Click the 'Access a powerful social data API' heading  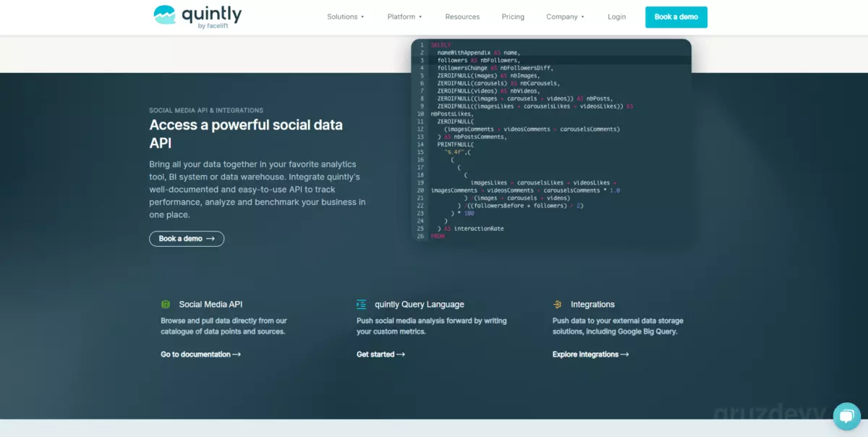[246, 134]
